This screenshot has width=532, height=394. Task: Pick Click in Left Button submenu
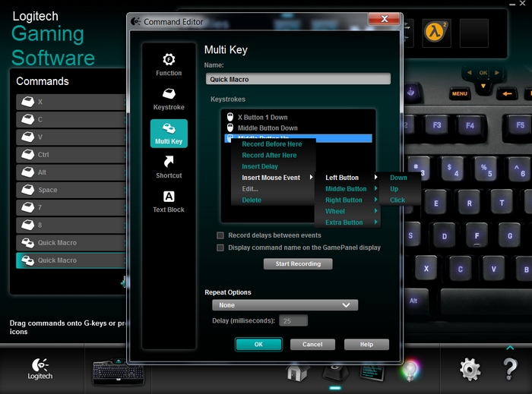(x=397, y=200)
